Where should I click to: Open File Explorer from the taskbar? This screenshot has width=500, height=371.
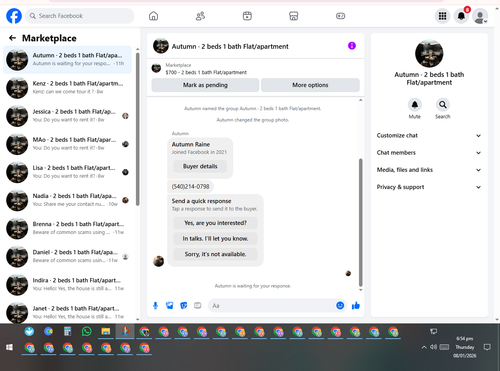point(106,331)
